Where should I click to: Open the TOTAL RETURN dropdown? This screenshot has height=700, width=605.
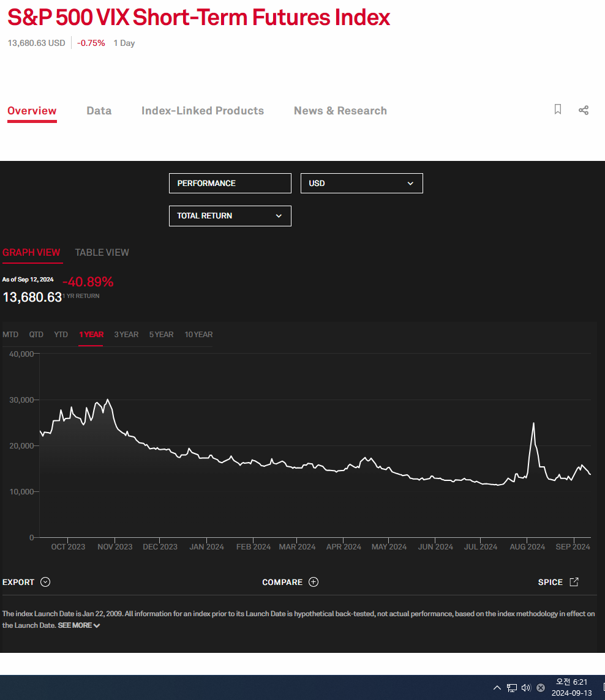click(x=230, y=216)
